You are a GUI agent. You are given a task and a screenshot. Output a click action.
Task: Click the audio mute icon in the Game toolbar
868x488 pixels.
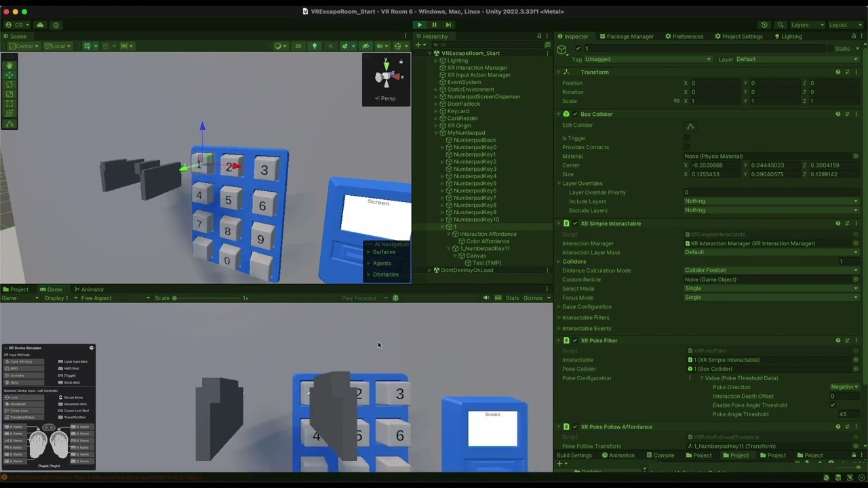486,298
